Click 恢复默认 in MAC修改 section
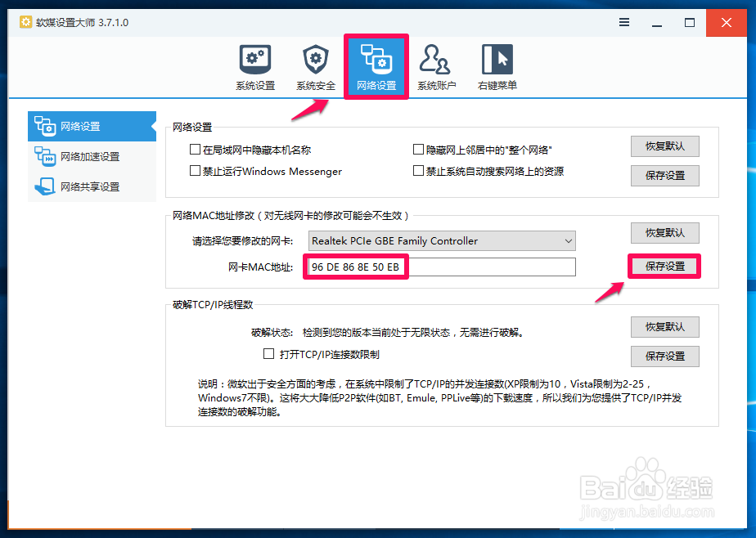Image resolution: width=756 pixels, height=538 pixels. pyautogui.click(x=664, y=233)
